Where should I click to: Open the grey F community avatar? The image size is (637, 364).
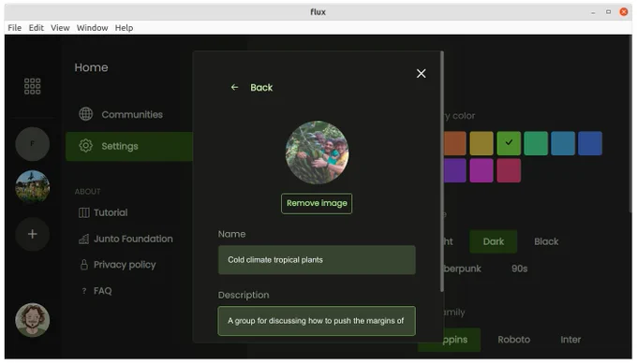pyautogui.click(x=32, y=144)
